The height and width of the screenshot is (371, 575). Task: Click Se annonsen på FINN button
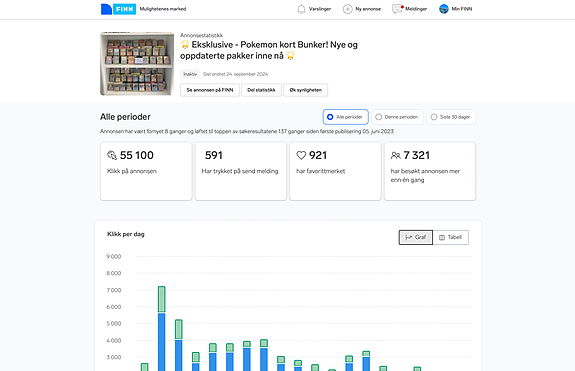point(210,90)
